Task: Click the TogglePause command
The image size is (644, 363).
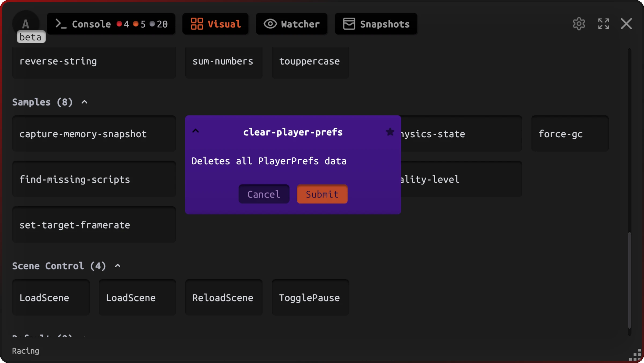Action: tap(310, 297)
